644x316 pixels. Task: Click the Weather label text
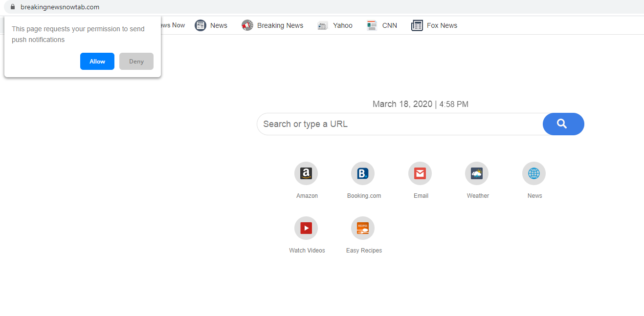point(478,196)
